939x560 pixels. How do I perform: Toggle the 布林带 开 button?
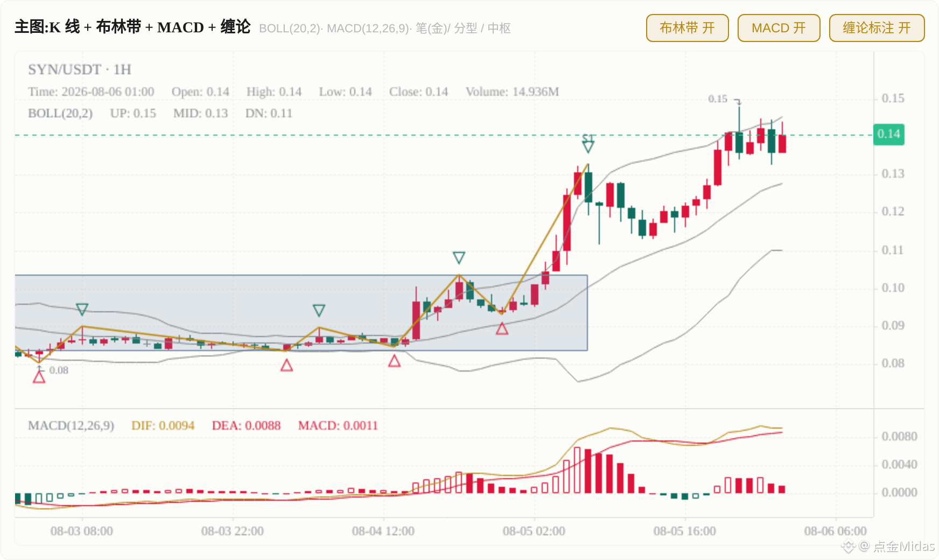687,28
